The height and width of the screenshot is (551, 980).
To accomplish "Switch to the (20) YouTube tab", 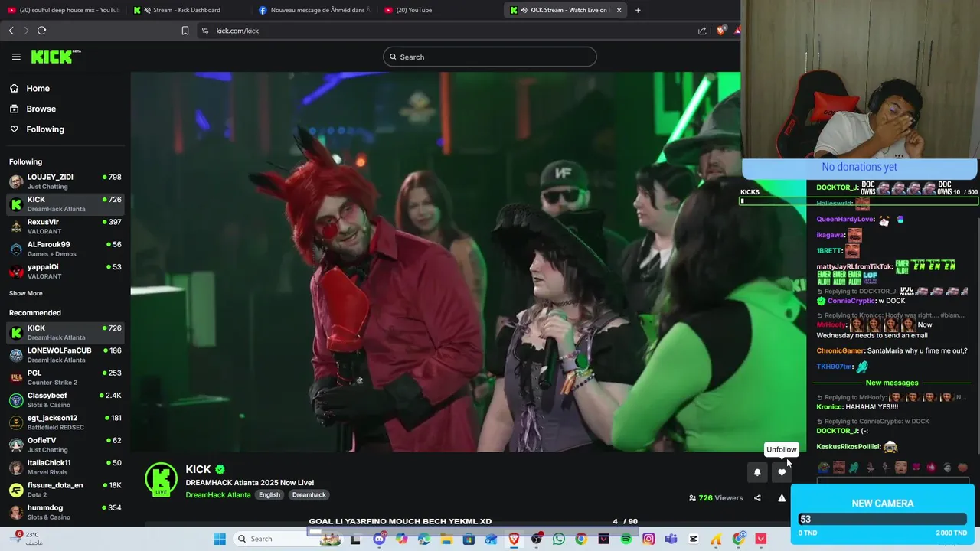I will [x=440, y=10].
